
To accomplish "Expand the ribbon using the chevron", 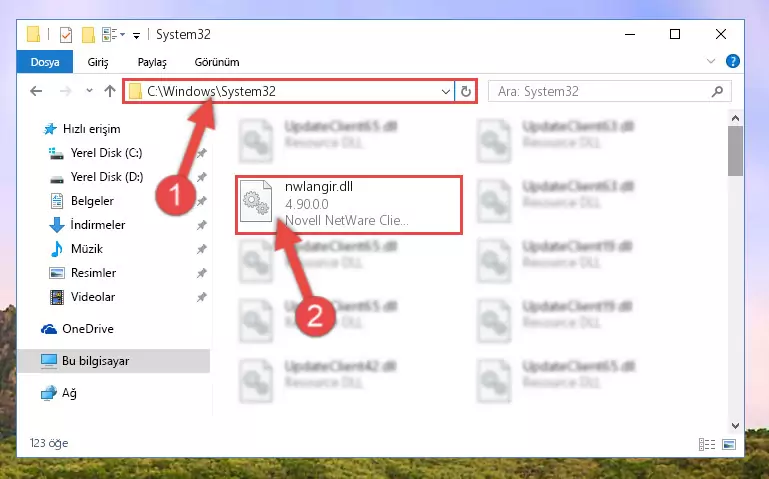I will [711, 61].
